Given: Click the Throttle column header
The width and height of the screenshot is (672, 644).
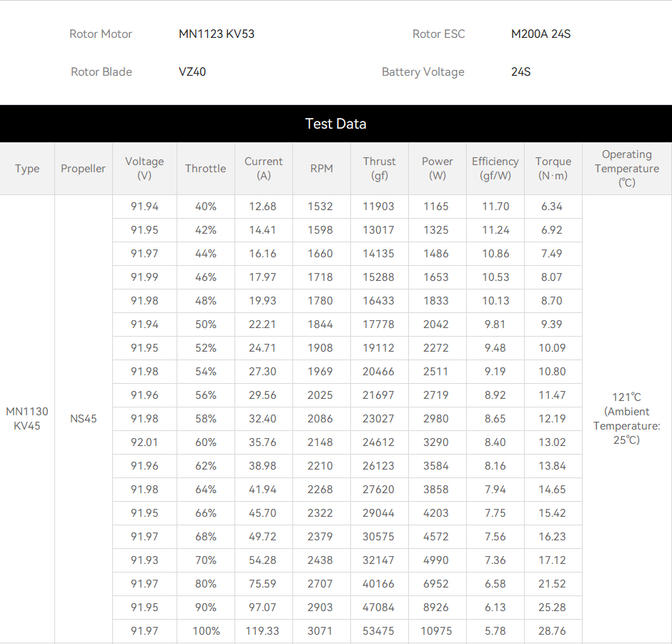Looking at the screenshot, I should (x=206, y=169).
